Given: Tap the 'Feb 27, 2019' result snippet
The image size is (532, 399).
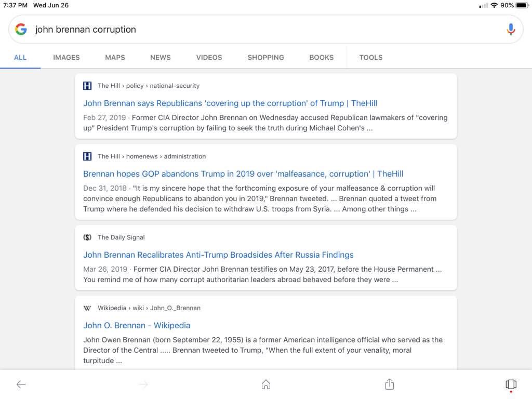Looking at the screenshot, I should (265, 123).
